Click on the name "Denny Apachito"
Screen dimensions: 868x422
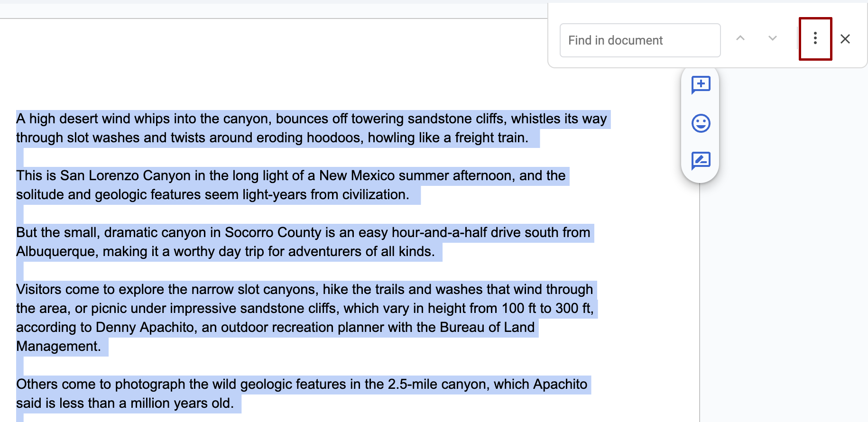coord(145,327)
